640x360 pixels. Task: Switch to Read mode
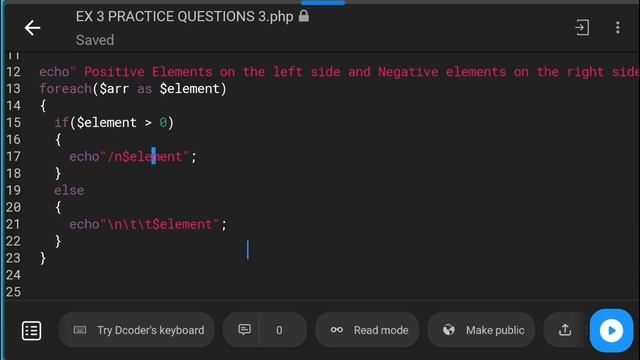point(367,330)
